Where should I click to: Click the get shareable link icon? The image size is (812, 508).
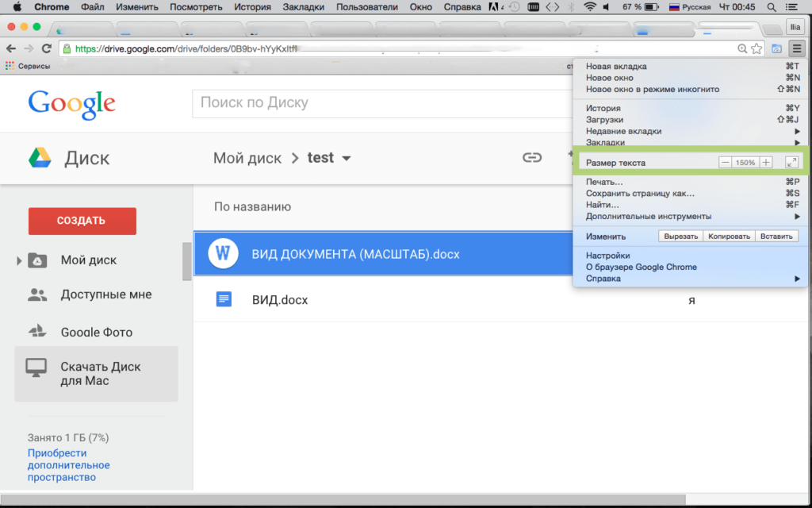[x=532, y=158]
